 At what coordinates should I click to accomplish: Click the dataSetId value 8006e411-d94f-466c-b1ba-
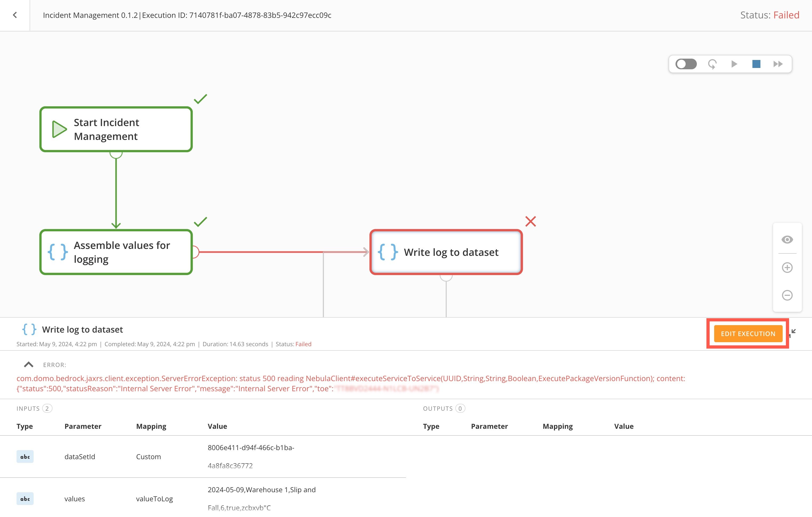pyautogui.click(x=251, y=447)
